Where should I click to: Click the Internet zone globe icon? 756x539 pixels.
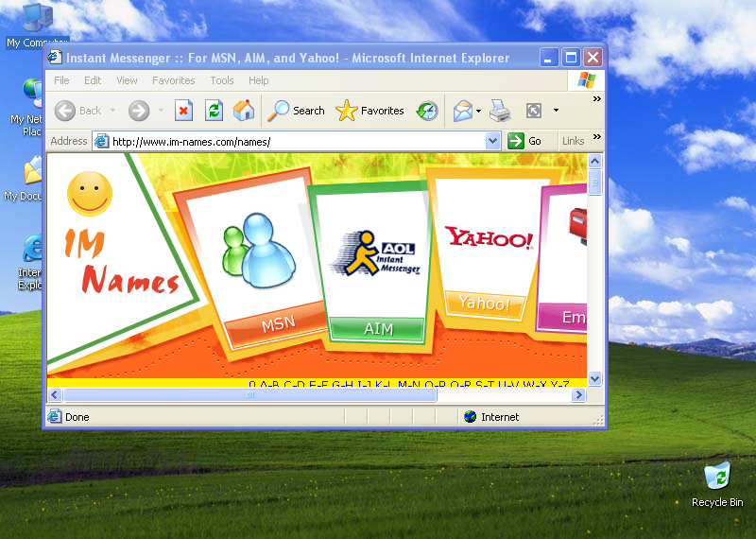470,416
